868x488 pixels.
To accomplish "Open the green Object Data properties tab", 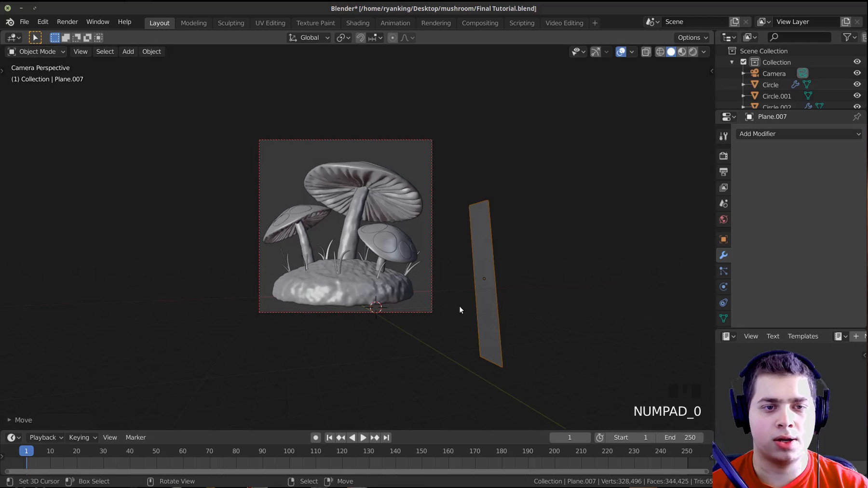I will click(723, 318).
